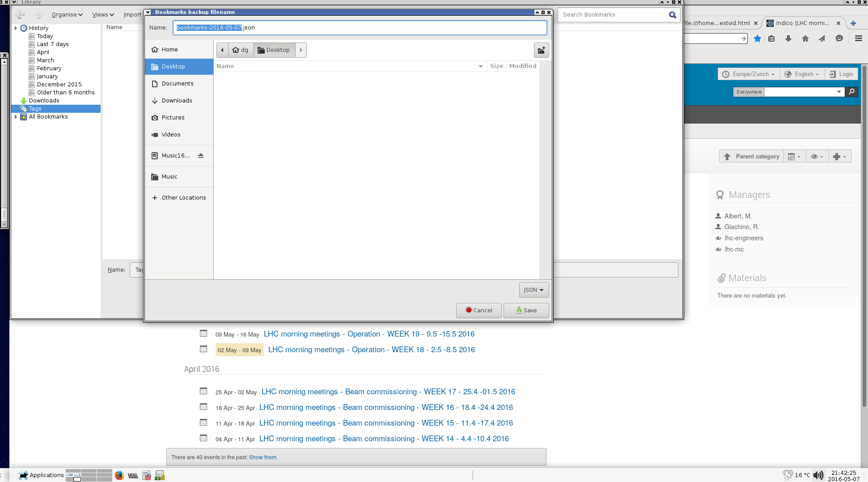Select Pictures in save dialog sidebar
This screenshot has height=482, width=868.
(x=179, y=118)
